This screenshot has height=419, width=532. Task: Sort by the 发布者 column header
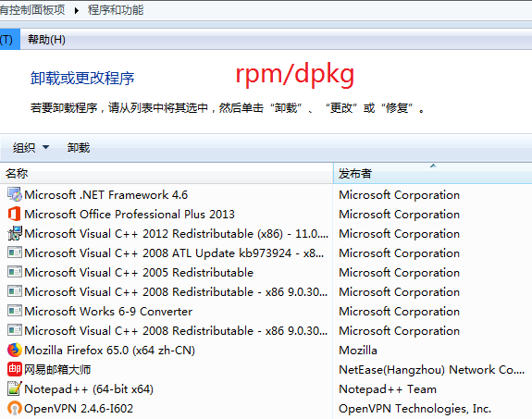(x=433, y=173)
